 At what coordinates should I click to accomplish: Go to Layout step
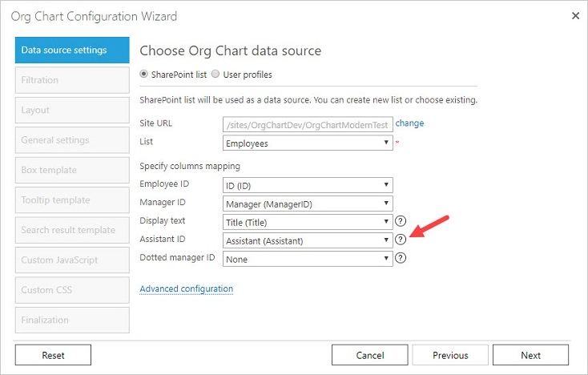point(72,110)
